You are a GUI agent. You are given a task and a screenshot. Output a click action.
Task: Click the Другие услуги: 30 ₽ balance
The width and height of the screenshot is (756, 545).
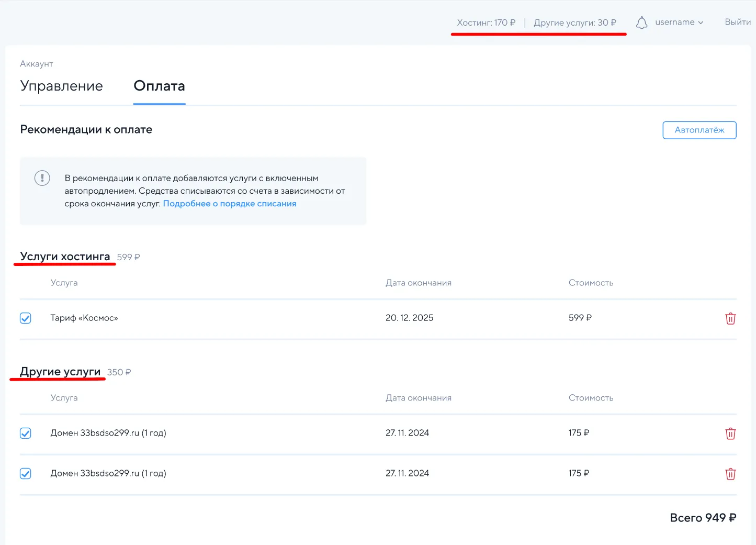click(574, 23)
